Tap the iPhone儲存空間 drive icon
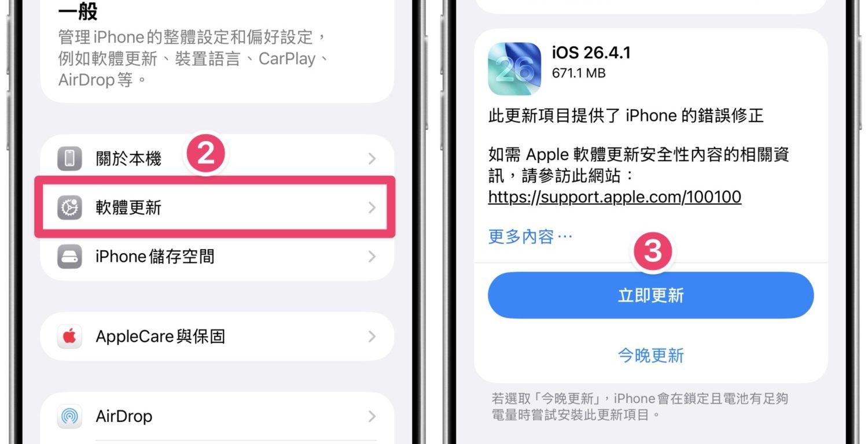 click(69, 256)
